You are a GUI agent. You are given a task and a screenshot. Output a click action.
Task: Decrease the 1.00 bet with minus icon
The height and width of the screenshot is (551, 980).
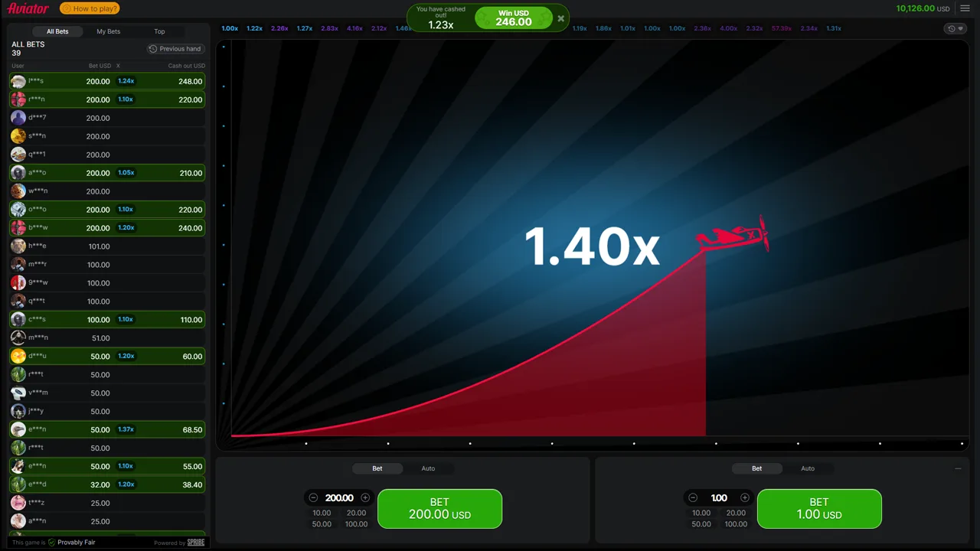point(693,497)
